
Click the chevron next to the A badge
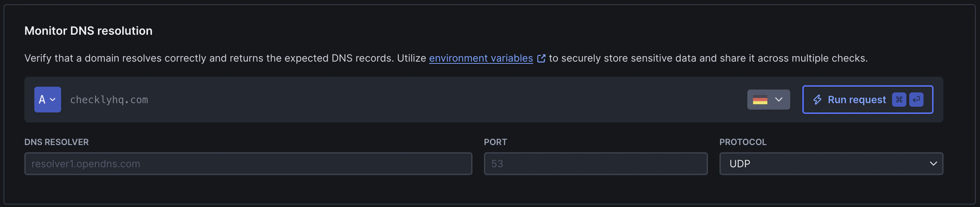coord(53,100)
